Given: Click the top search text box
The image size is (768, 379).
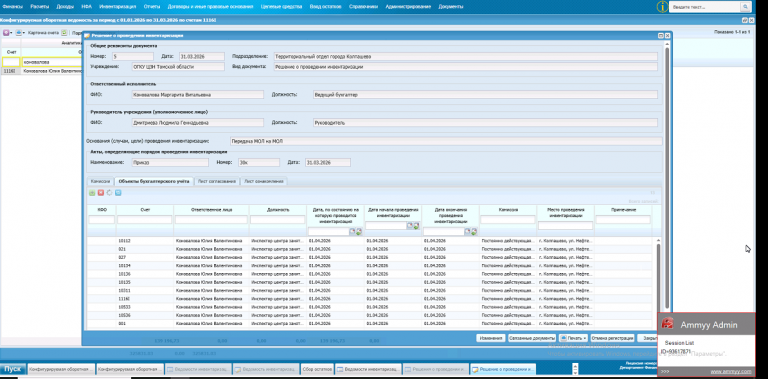Looking at the screenshot, I should click(x=705, y=7).
